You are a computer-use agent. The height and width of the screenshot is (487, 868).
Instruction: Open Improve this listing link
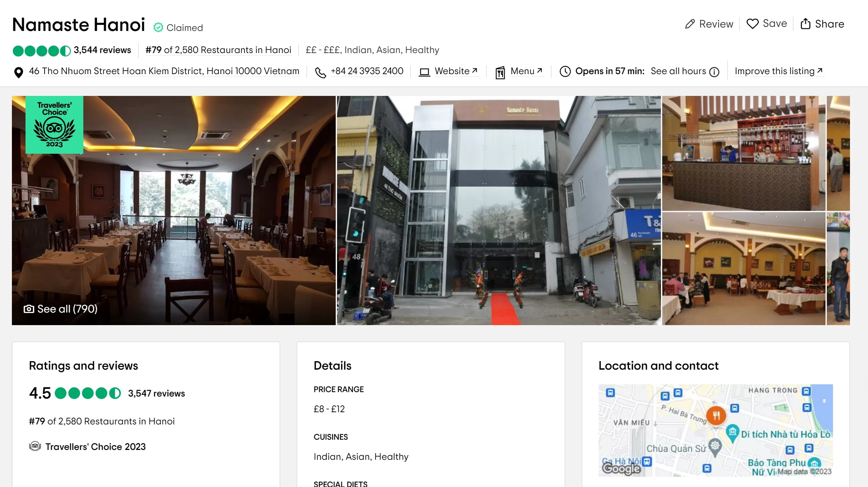click(779, 71)
